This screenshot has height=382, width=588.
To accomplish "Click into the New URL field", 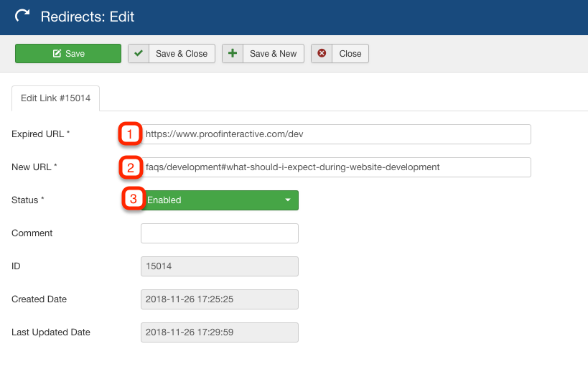I will point(335,167).
